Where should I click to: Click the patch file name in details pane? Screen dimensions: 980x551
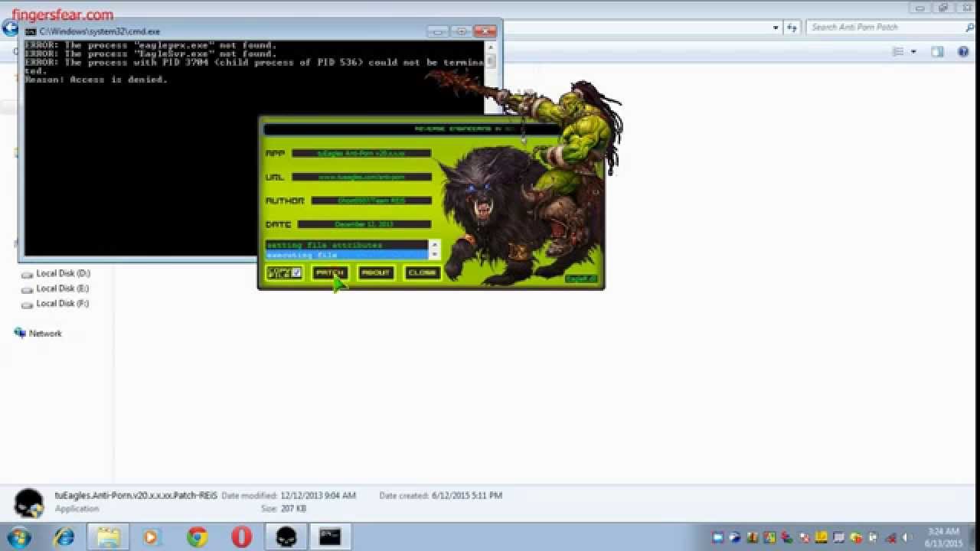(136, 495)
